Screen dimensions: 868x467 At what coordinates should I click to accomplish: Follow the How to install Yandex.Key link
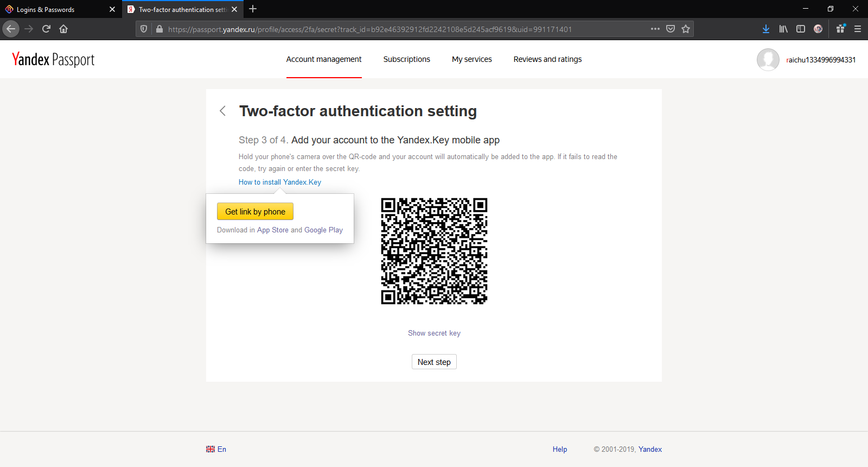(x=280, y=182)
